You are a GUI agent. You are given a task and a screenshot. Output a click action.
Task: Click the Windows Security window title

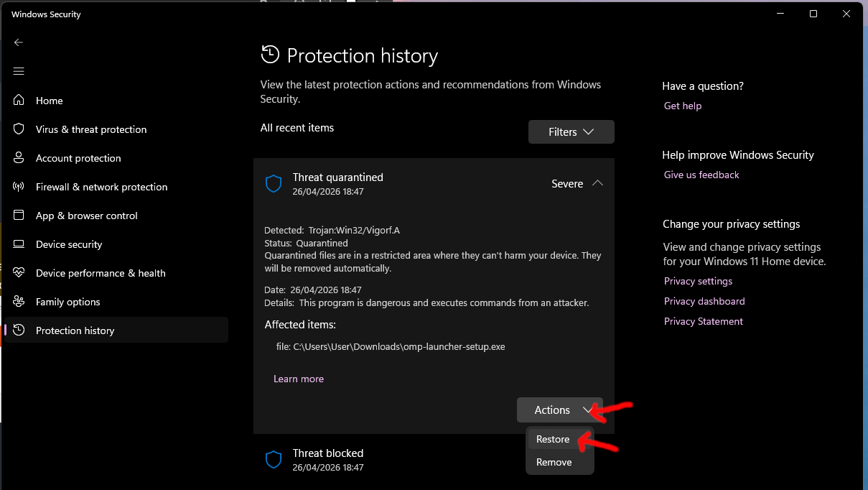(46, 14)
